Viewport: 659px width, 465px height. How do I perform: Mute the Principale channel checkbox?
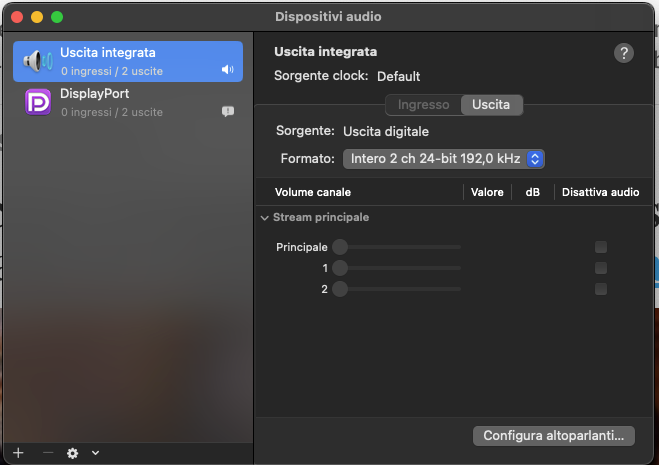pos(601,247)
